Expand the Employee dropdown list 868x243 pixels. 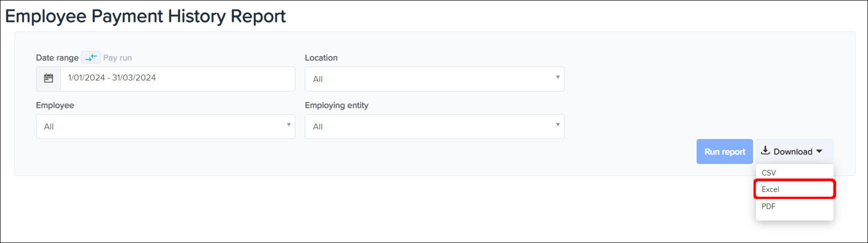pyautogui.click(x=165, y=126)
